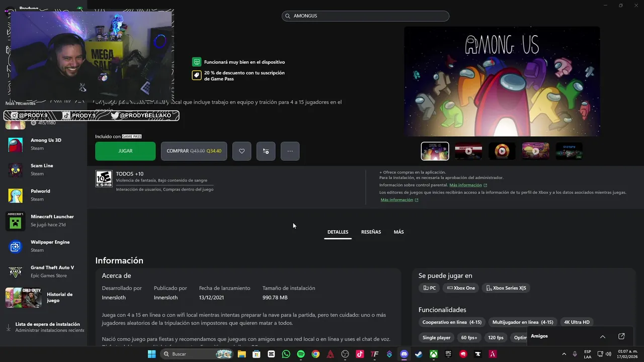The height and width of the screenshot is (362, 644).
Task: Click the green JUGAR button
Action: [x=125, y=151]
